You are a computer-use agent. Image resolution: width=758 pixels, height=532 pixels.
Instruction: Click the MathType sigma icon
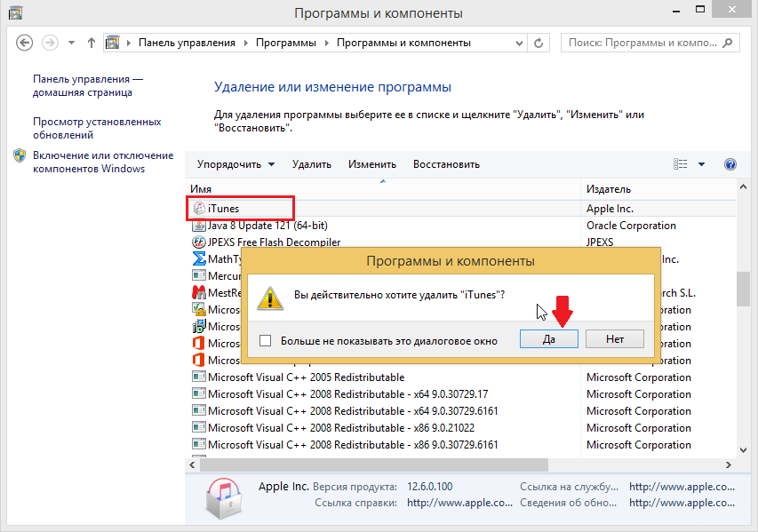coord(199,258)
